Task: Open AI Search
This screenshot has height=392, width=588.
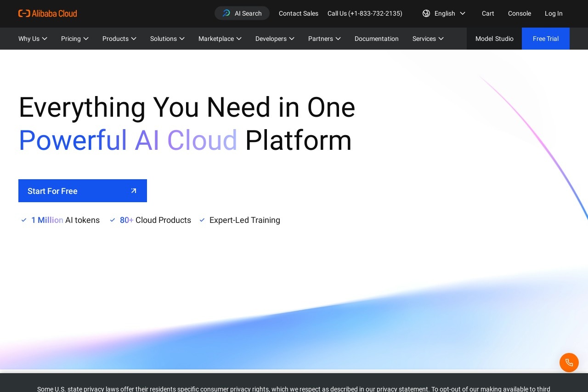Action: coord(242,13)
